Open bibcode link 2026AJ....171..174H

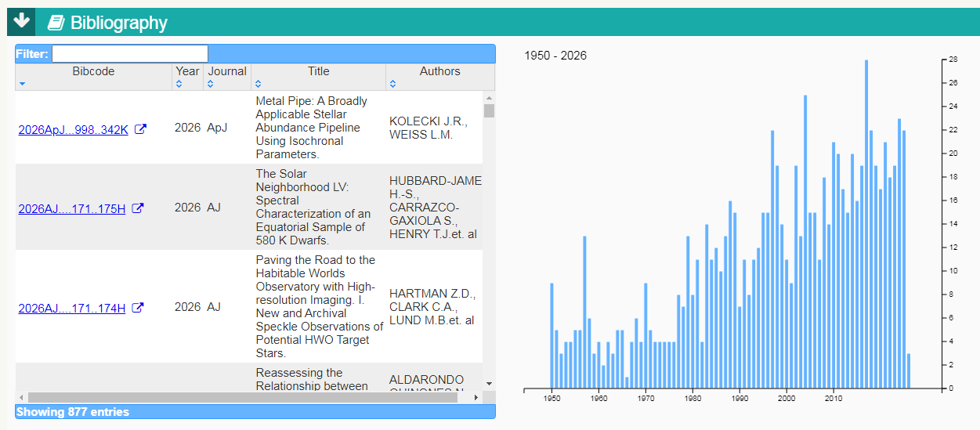71,309
